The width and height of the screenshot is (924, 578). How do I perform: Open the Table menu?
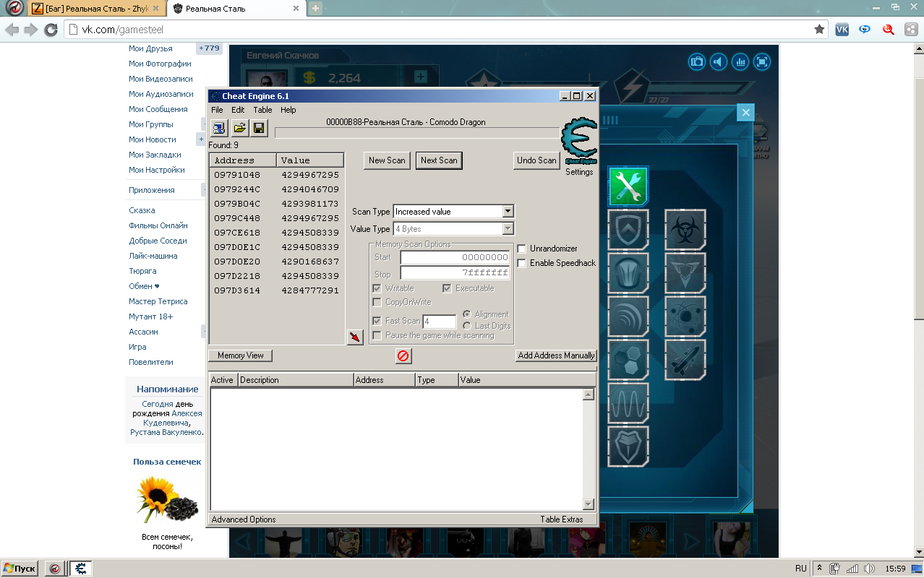tap(262, 110)
